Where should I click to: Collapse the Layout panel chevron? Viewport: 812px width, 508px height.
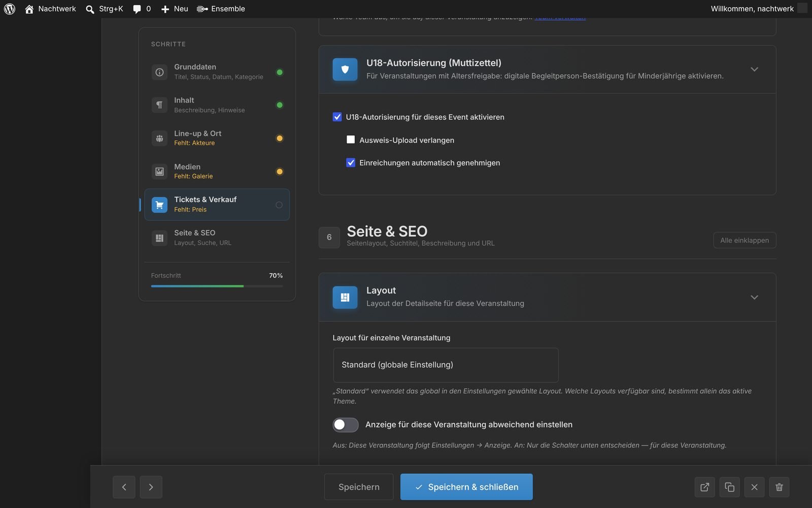(x=754, y=297)
